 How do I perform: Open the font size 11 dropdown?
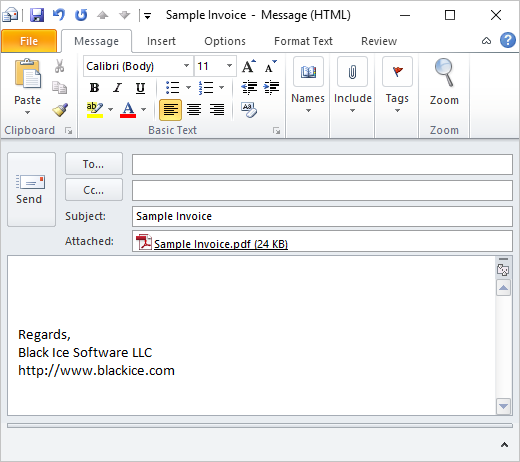(229, 66)
